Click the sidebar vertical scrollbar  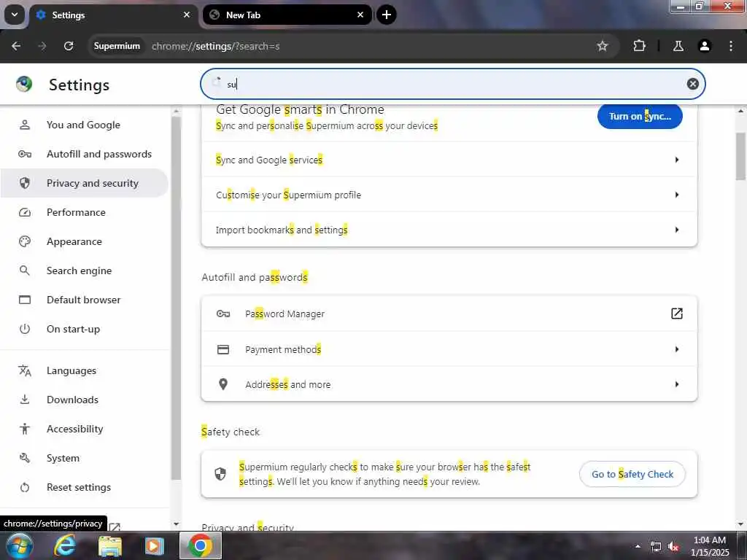point(177,297)
